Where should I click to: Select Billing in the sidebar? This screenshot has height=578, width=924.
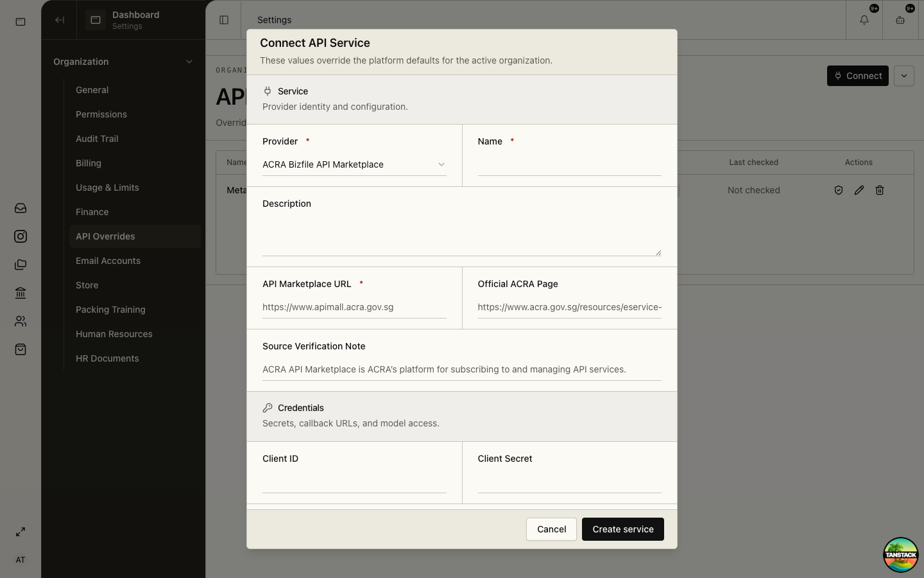click(x=135, y=163)
